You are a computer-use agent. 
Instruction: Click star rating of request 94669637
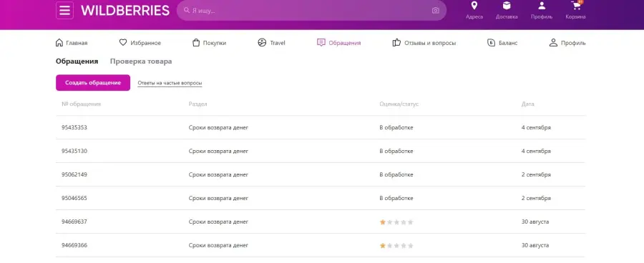pyautogui.click(x=396, y=222)
